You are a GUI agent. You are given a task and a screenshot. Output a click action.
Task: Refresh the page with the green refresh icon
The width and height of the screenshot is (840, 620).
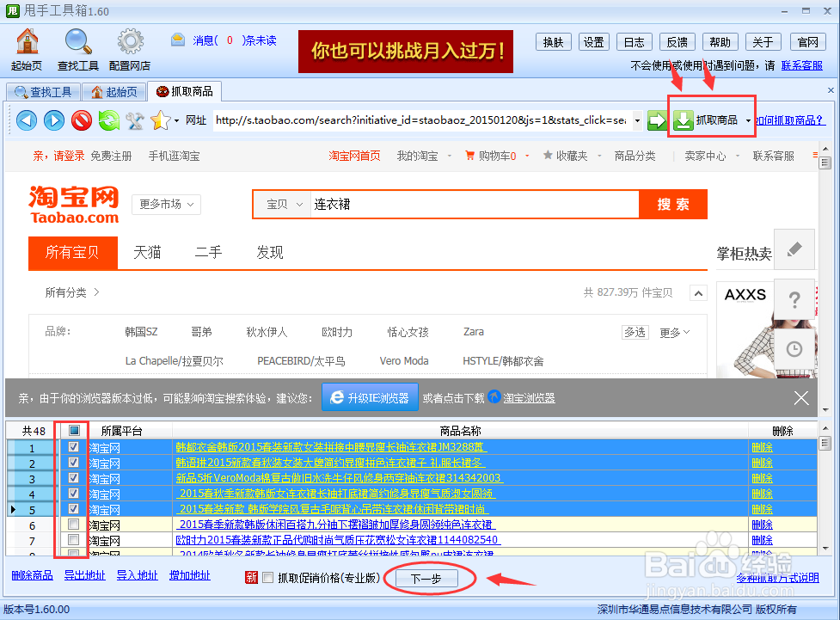107,120
